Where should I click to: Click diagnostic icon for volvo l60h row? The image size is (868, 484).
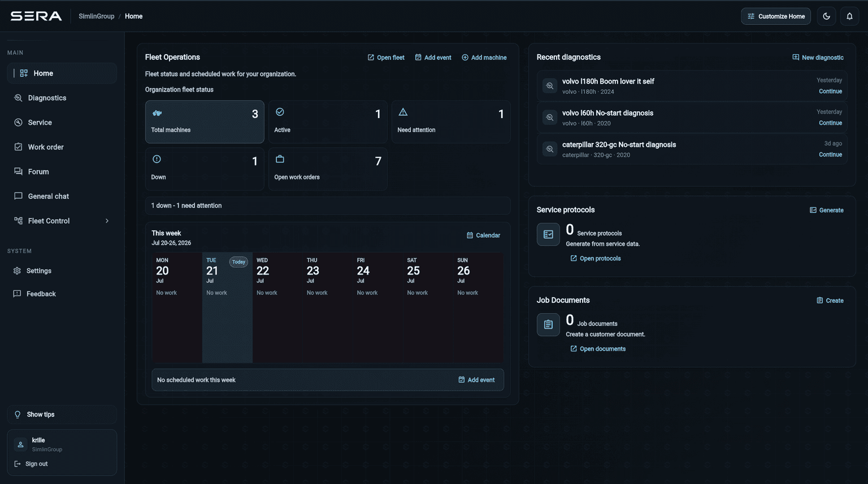pyautogui.click(x=550, y=117)
